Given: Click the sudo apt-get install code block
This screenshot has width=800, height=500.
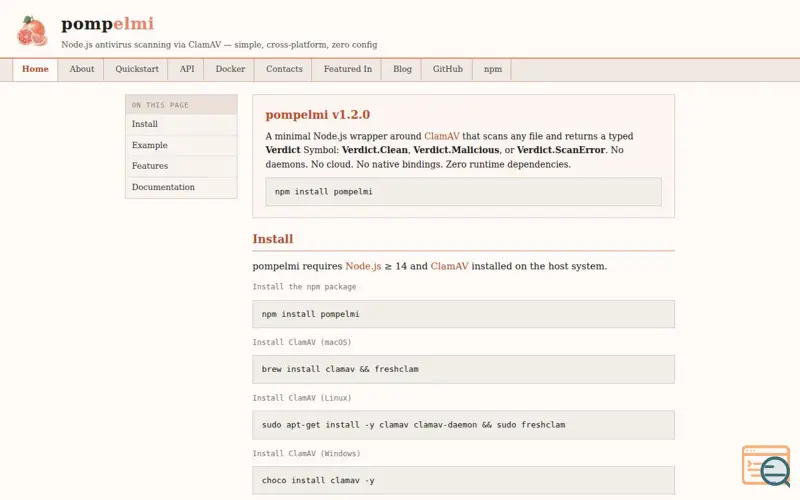Looking at the screenshot, I should click(x=463, y=425).
